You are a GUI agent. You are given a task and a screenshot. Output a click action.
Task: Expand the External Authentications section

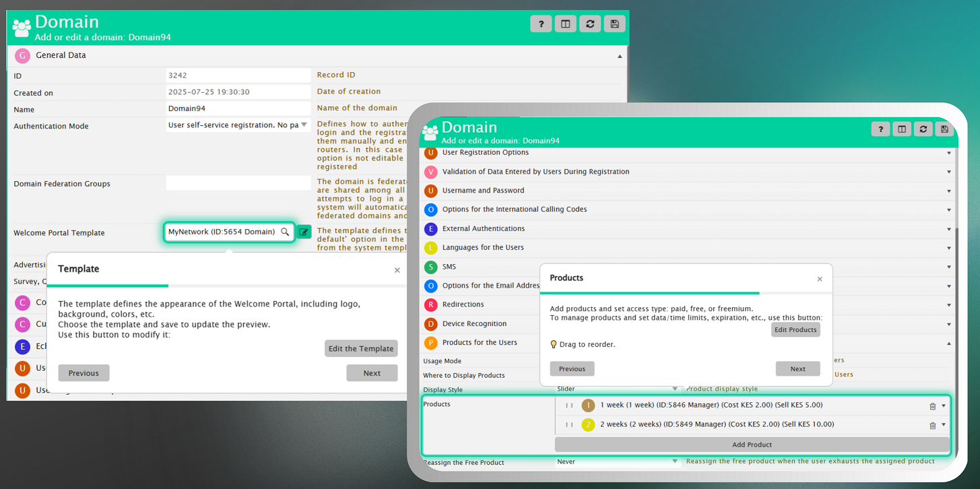click(948, 229)
